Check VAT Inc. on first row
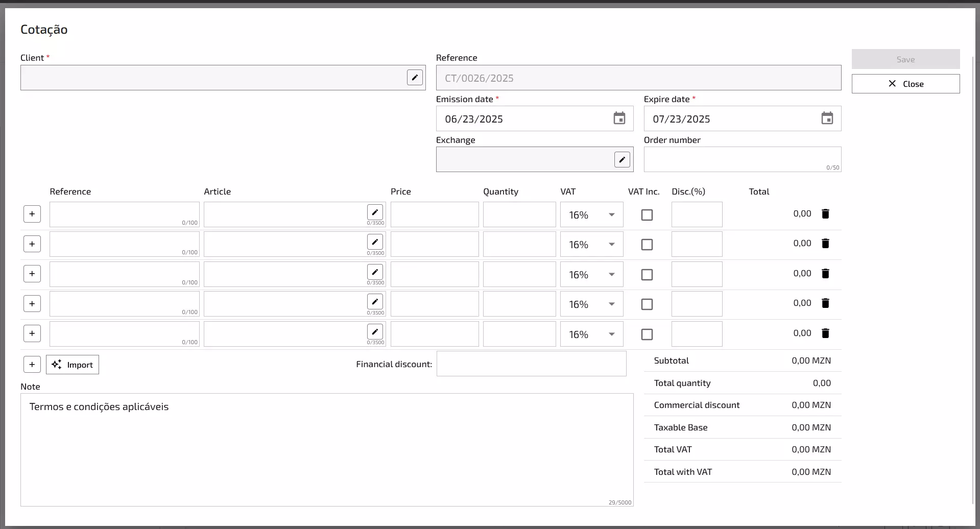This screenshot has width=980, height=529. coord(647,215)
